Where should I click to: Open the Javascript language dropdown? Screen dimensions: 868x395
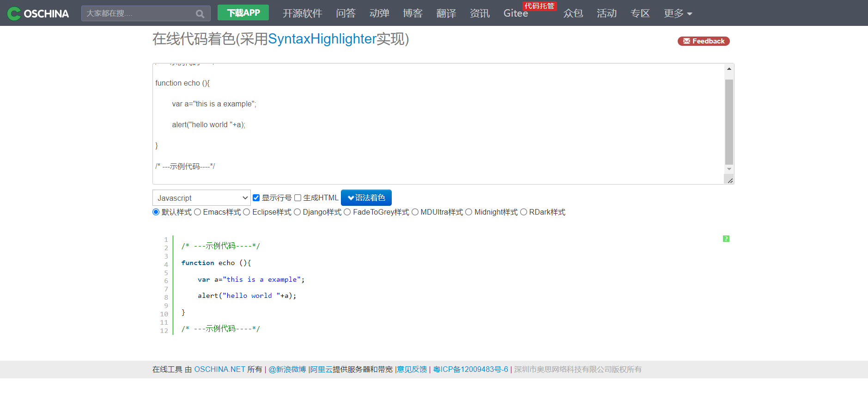[x=201, y=198]
